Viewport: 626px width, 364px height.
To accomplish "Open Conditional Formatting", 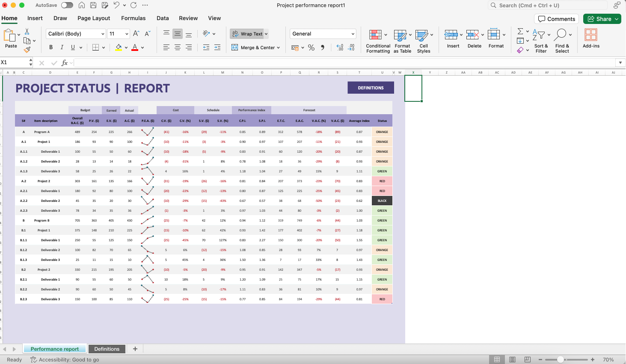I will (378, 41).
